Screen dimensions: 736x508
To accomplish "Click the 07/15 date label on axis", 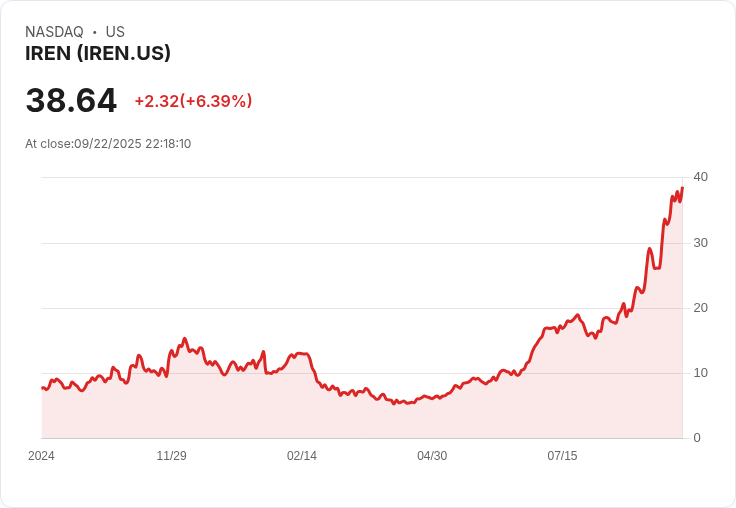I will click(562, 456).
